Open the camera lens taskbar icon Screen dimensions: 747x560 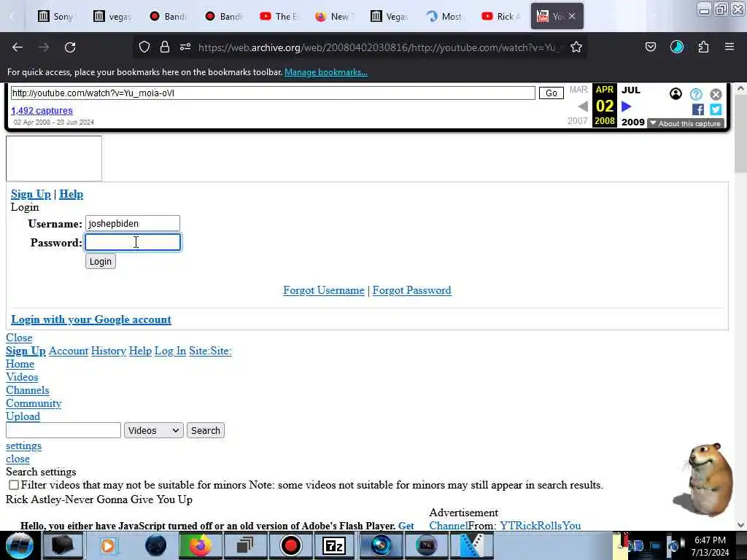tap(381, 545)
